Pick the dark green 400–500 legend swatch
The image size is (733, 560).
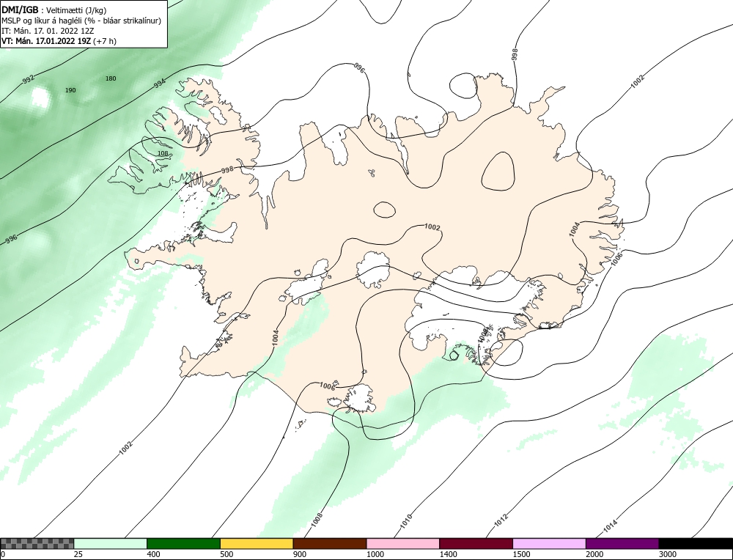(x=184, y=544)
